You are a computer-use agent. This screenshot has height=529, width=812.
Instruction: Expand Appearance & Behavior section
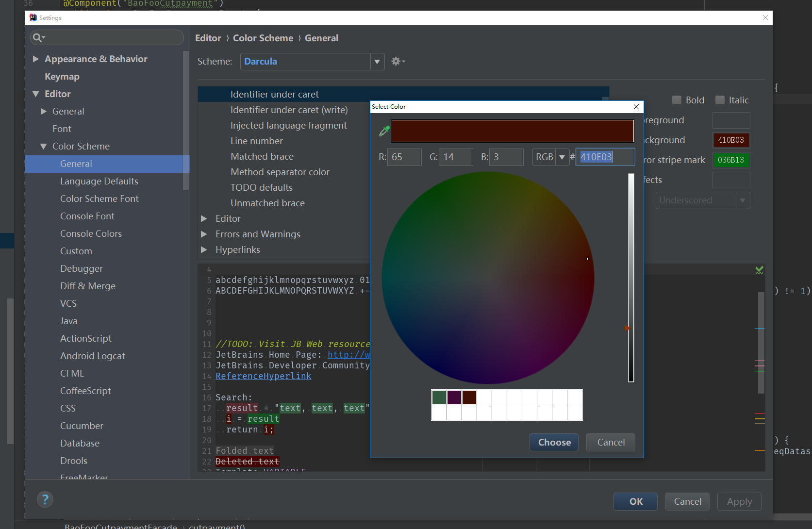click(35, 59)
